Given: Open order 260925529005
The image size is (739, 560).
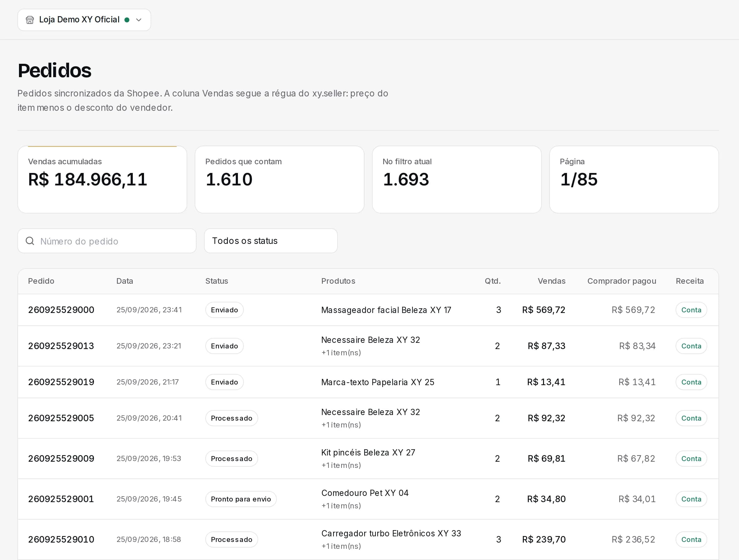Looking at the screenshot, I should tap(61, 418).
